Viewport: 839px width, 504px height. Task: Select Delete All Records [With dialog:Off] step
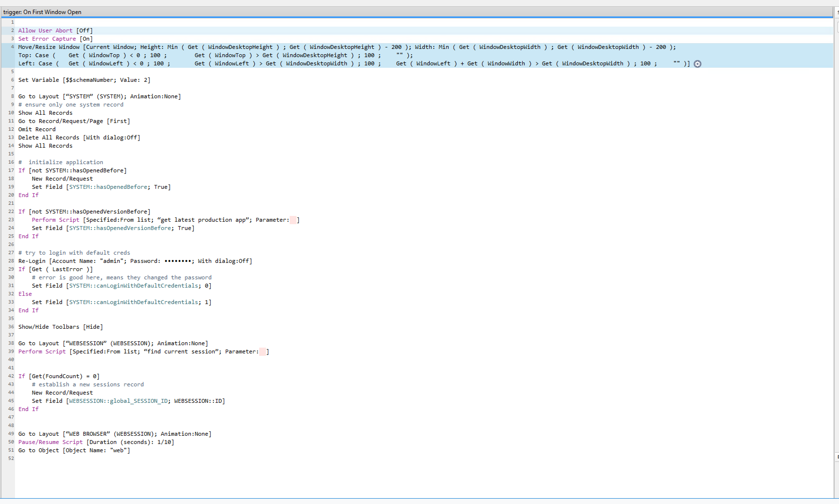click(79, 137)
